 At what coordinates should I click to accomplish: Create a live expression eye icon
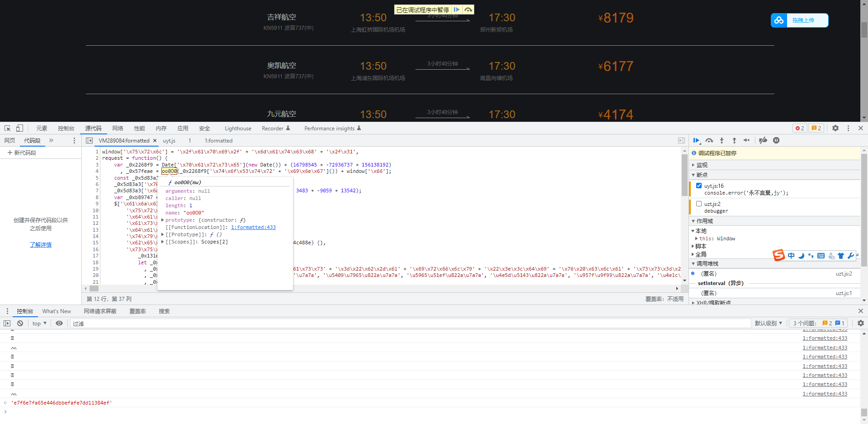[59, 324]
